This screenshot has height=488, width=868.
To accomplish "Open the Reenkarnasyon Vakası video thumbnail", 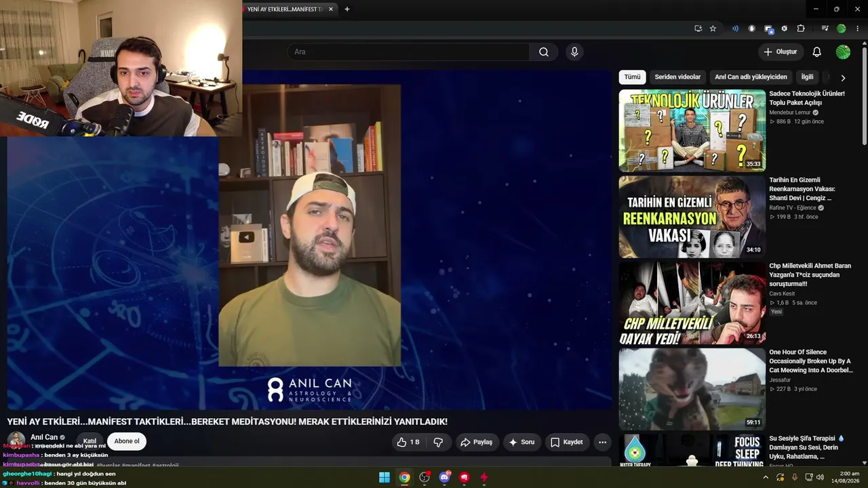I will [692, 217].
